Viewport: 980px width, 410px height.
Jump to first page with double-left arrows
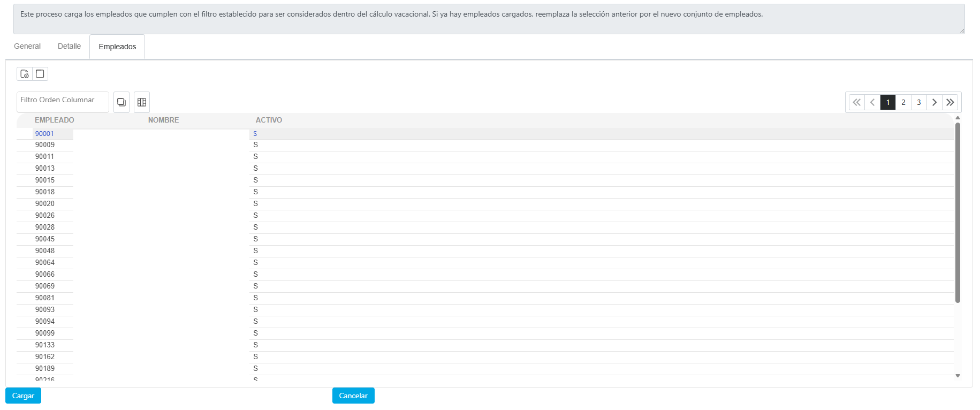click(x=856, y=102)
